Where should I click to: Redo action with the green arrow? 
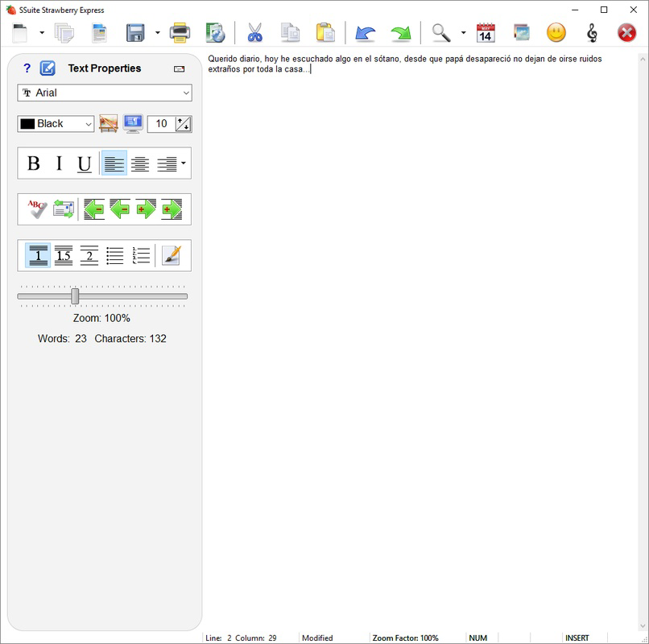(x=401, y=33)
